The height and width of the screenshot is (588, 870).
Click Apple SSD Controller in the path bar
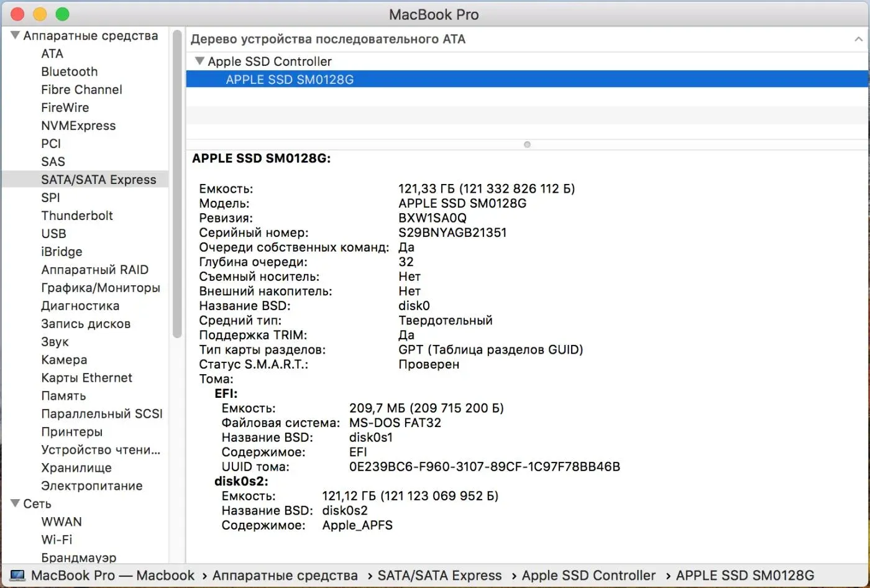click(x=588, y=576)
